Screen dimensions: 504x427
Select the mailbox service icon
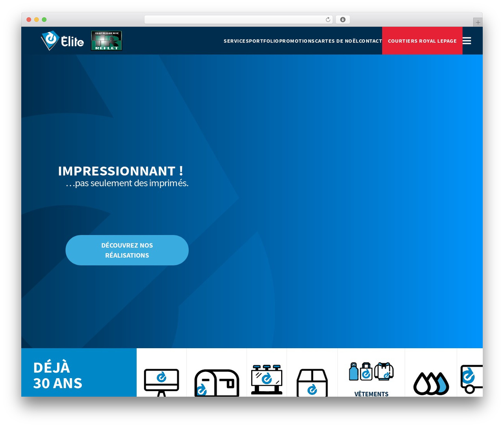point(217,382)
